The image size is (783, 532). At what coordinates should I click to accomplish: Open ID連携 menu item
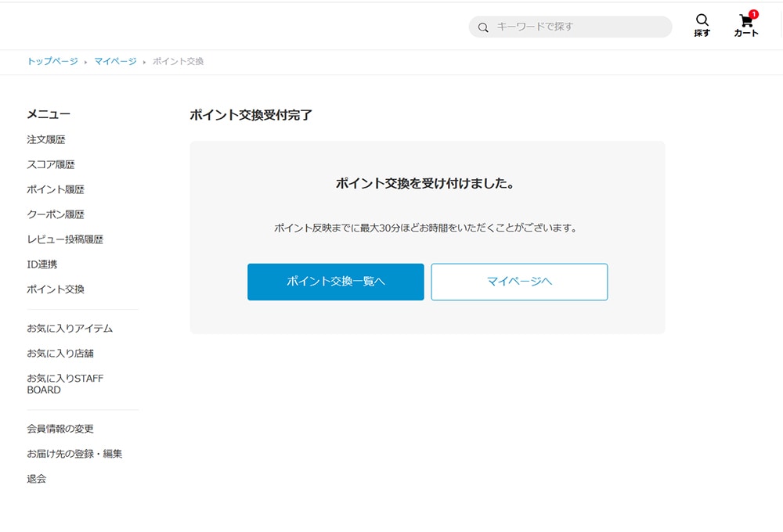pos(42,264)
